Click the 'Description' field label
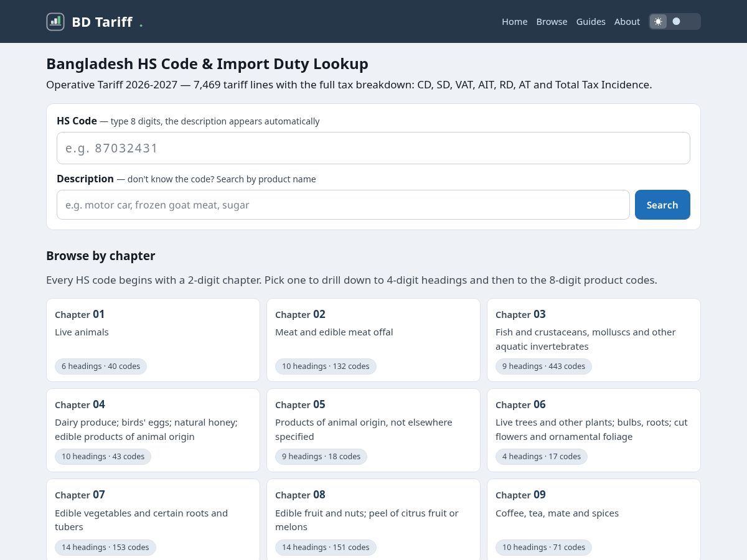 85,179
